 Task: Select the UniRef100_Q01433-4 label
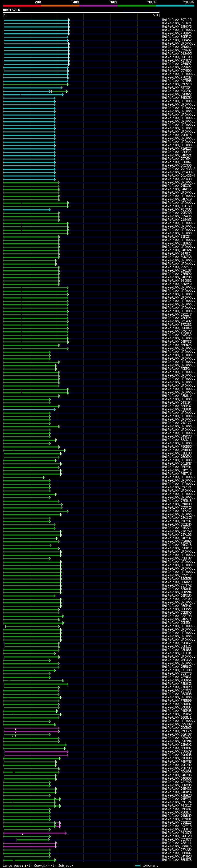pos(179,176)
